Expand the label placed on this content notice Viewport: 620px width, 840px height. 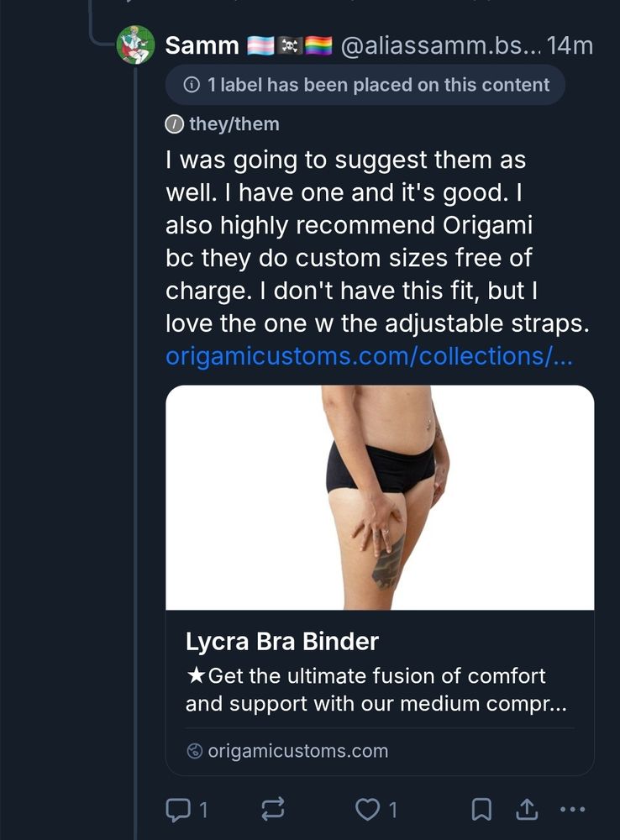coord(365,84)
